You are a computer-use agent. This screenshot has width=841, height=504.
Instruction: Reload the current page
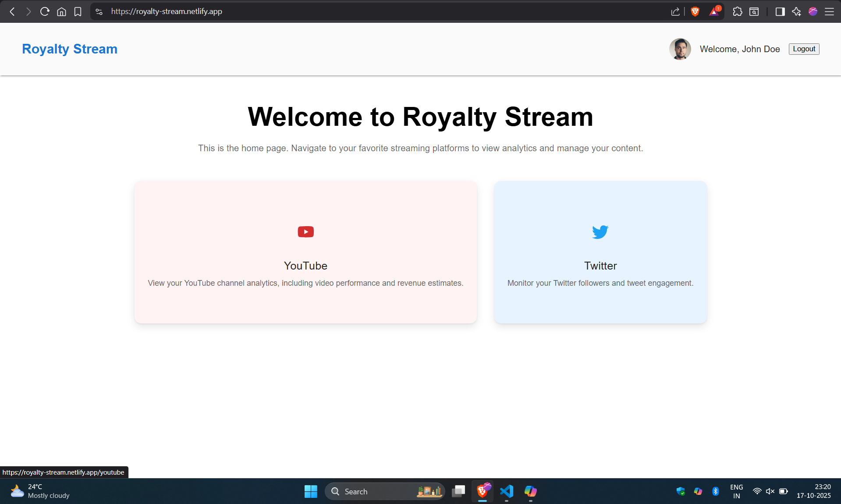(x=45, y=12)
